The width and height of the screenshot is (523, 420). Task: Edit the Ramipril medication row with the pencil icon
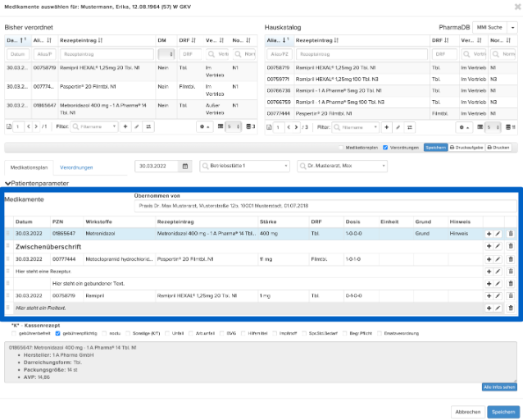coord(498,296)
